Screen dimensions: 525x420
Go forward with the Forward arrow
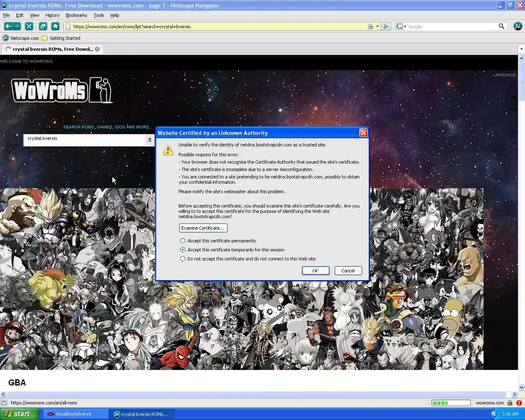[x=17, y=26]
